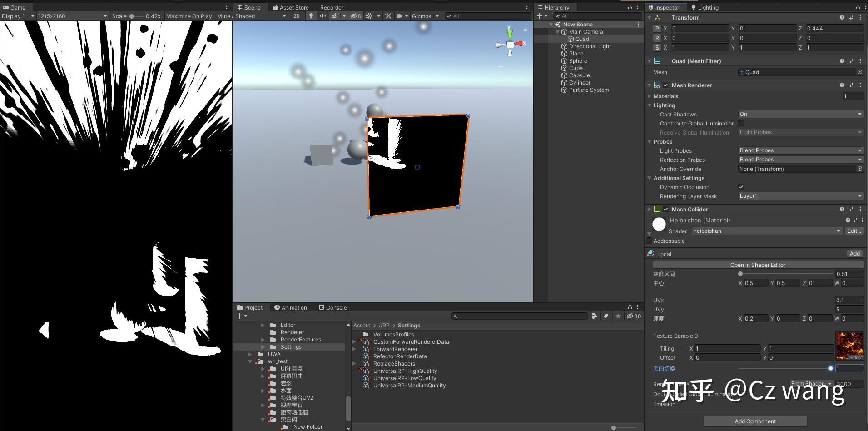Open the Light Probes dropdown
Screen dimensions: 868x431
coord(800,150)
